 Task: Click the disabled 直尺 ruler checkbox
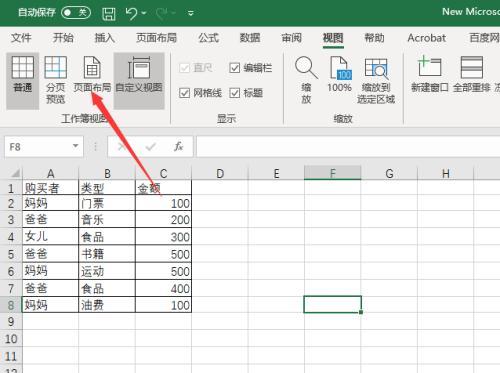pos(184,68)
